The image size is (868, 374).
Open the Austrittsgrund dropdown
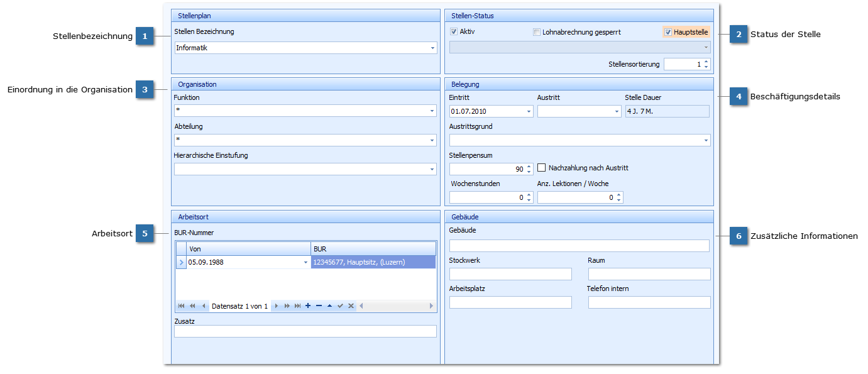pos(706,140)
